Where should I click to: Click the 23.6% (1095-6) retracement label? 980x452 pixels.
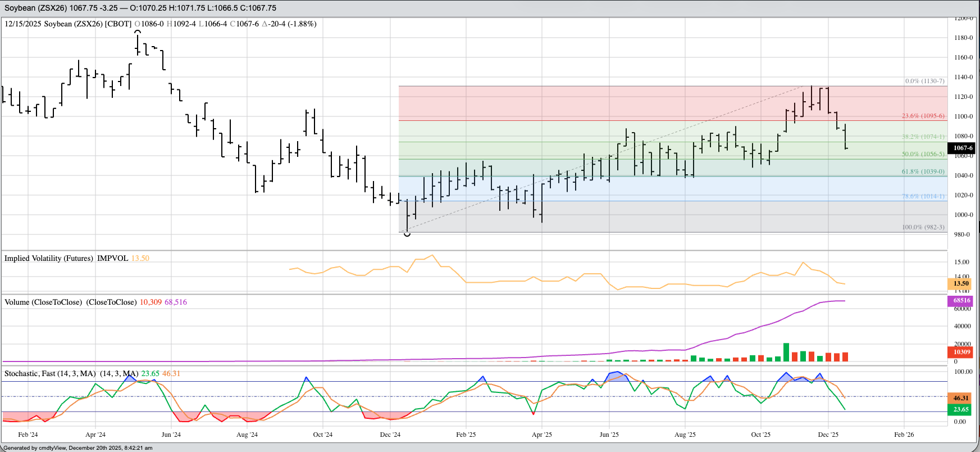[923, 116]
